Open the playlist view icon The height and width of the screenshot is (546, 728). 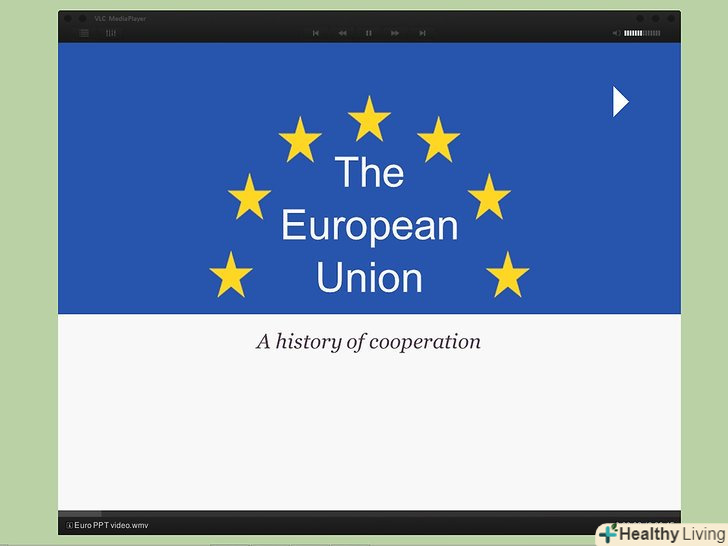coord(84,33)
